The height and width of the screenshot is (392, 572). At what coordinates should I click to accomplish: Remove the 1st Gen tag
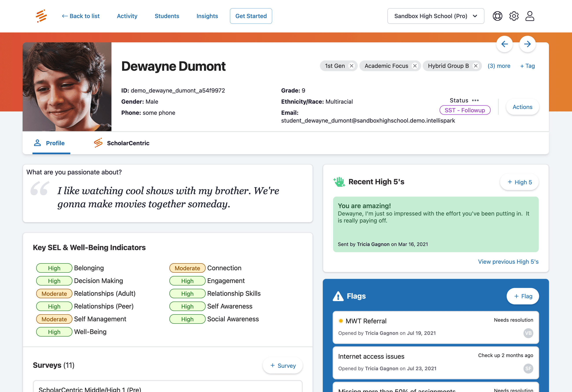(x=352, y=66)
